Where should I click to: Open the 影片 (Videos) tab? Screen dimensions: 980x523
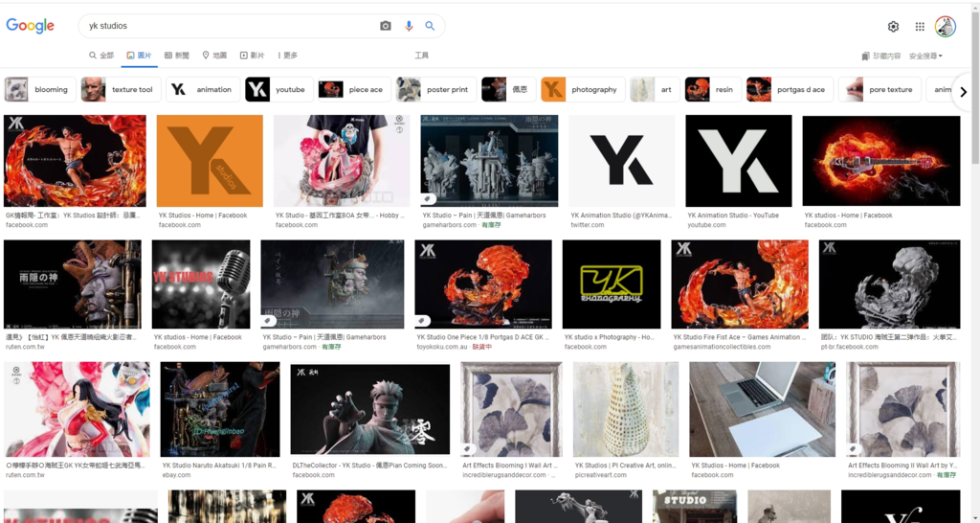pos(252,56)
